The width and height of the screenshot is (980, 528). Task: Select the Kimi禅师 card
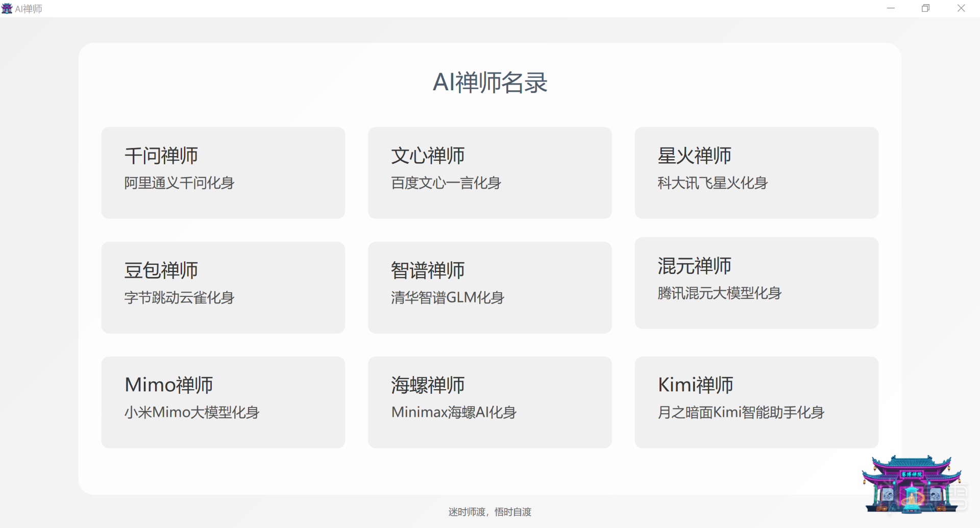[x=756, y=403]
